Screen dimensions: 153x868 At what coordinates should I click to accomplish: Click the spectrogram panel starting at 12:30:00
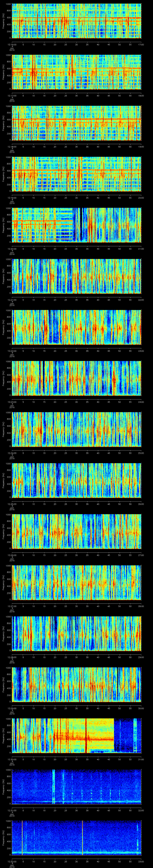77,736
